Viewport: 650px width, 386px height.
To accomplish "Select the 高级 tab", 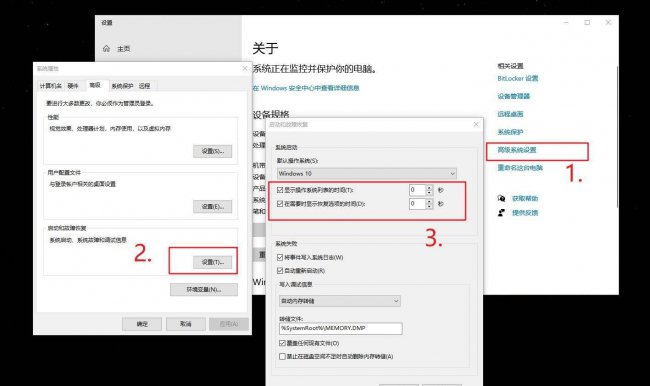I will (95, 85).
